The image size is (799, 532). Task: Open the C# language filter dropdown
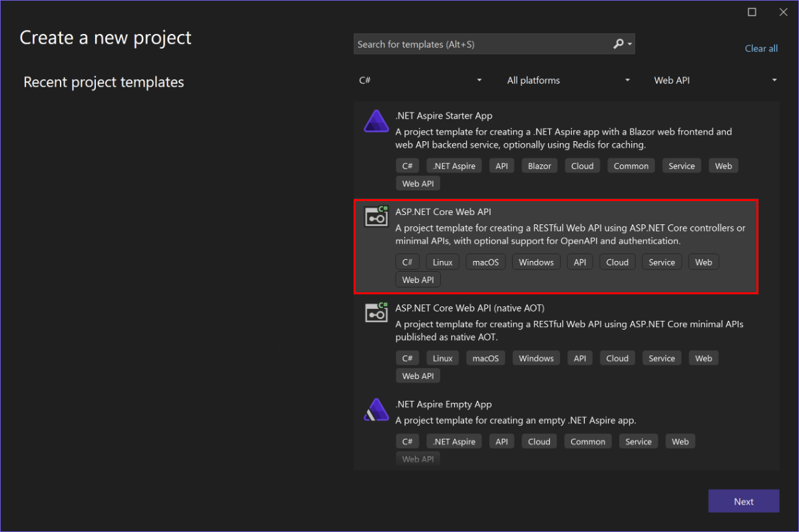[x=420, y=80]
